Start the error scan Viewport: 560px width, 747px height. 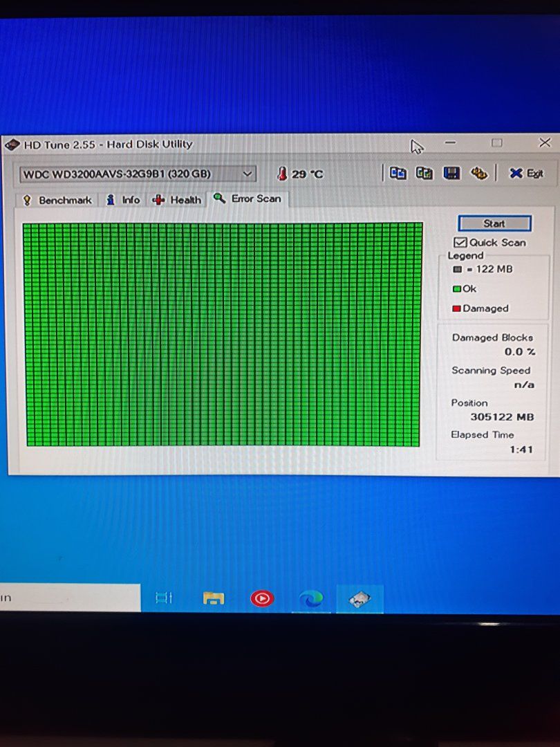point(494,223)
